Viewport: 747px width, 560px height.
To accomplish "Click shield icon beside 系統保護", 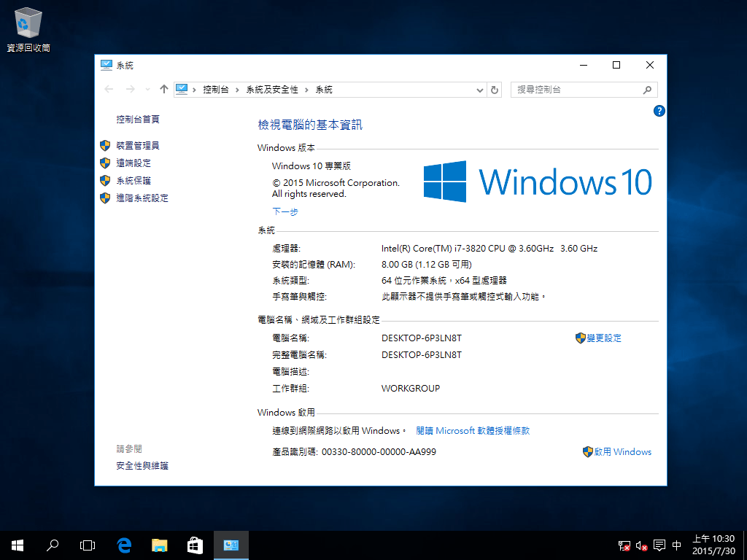I will coord(105,181).
